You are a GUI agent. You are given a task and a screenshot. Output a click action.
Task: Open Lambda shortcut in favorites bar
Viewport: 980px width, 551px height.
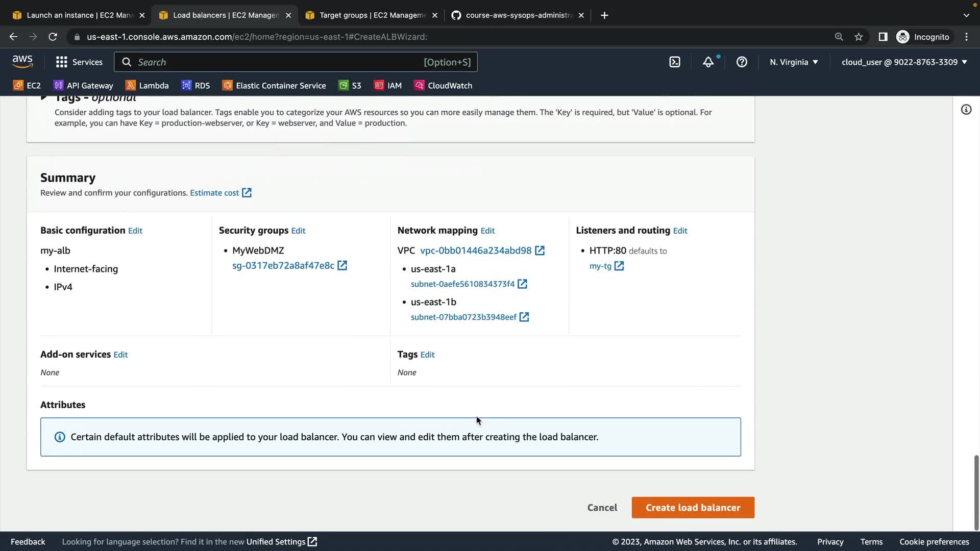tap(147, 86)
